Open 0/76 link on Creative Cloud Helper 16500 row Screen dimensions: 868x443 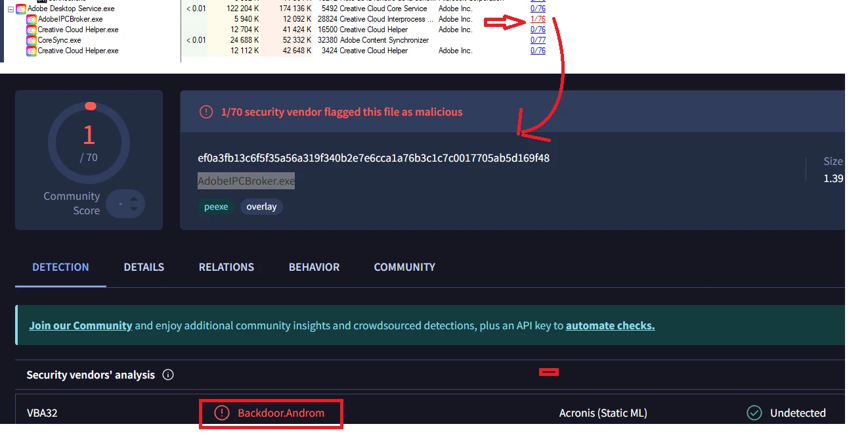(x=538, y=30)
